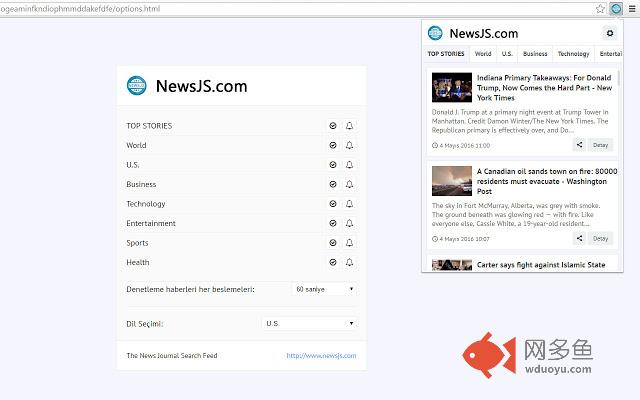Viewport: 640px width, 400px height.
Task: Click the browser address bar URL
Action: pyautogui.click(x=80, y=9)
